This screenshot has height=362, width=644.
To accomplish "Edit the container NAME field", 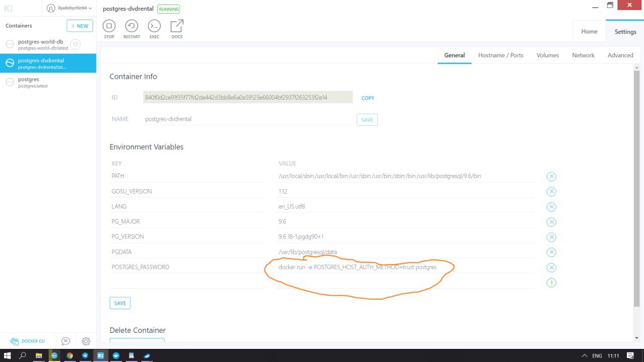I will click(x=248, y=119).
